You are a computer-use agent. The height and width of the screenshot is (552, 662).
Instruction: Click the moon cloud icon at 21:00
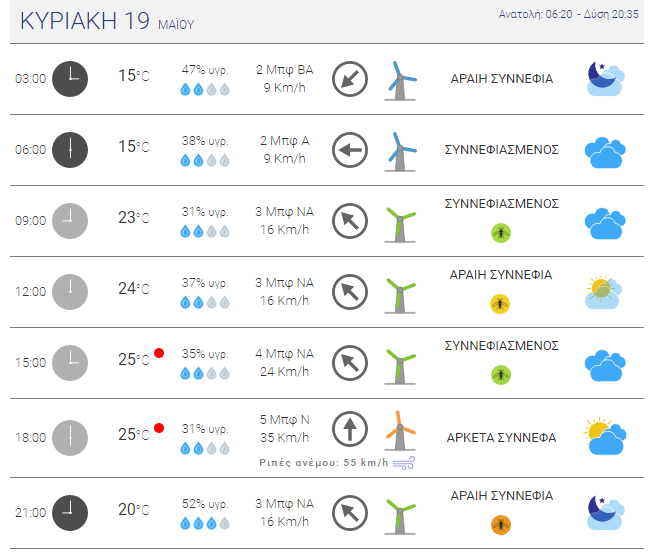(605, 512)
